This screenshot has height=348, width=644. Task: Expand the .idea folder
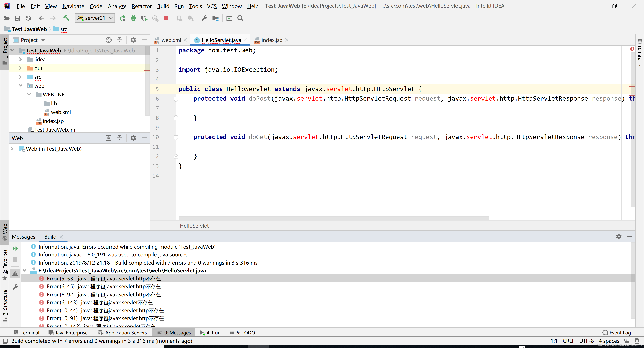pos(20,60)
